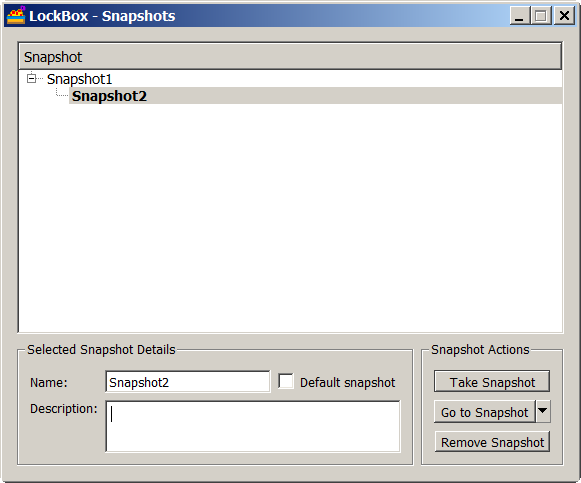Image resolution: width=581 pixels, height=483 pixels.
Task: Click inside the Description text box
Action: (253, 426)
